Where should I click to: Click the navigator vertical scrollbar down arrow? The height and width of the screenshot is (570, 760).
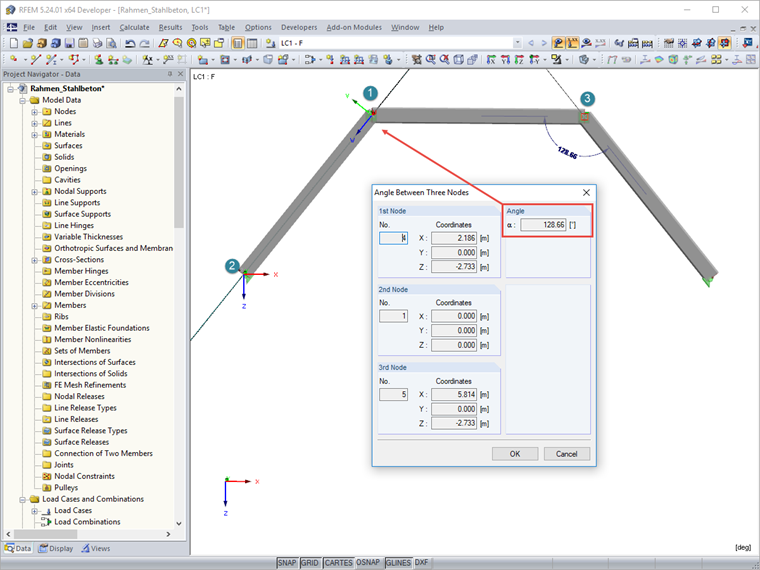(178, 523)
